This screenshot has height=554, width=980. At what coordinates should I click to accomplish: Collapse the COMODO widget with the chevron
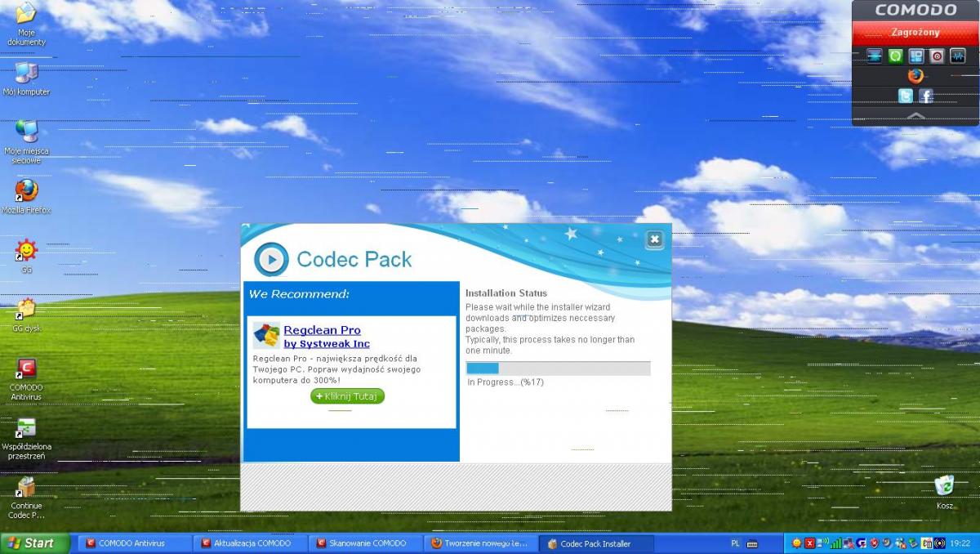[x=916, y=116]
